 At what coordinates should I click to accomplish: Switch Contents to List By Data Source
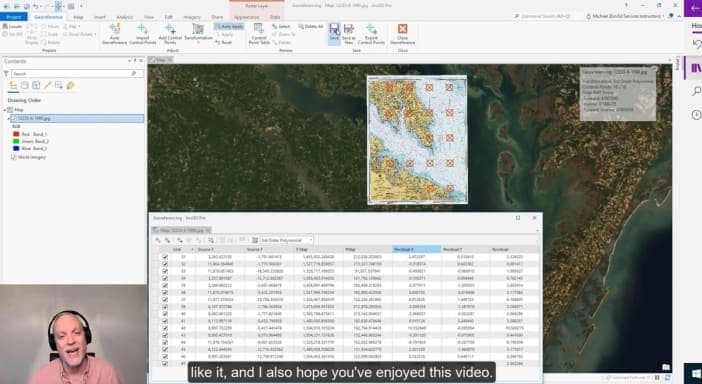(25, 85)
